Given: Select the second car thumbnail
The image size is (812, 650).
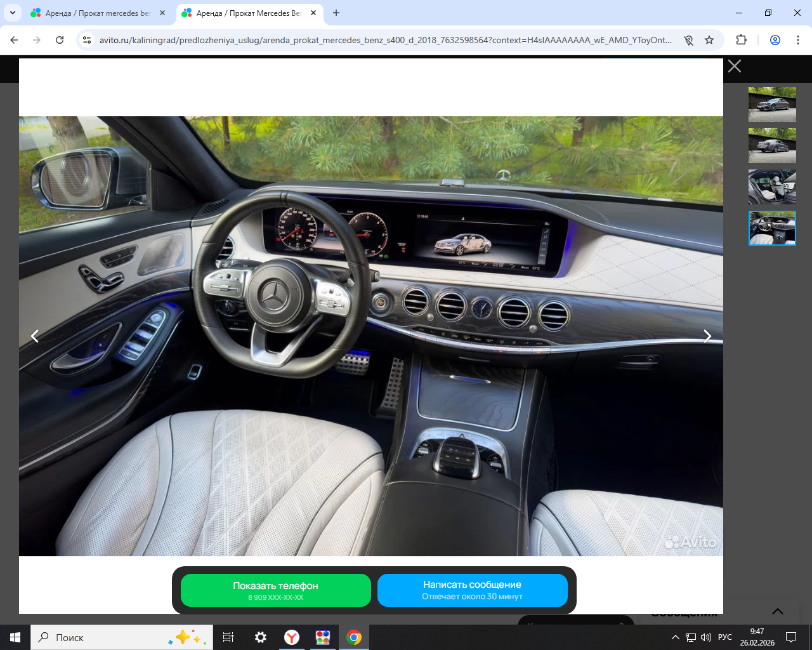Looking at the screenshot, I should pos(772,146).
